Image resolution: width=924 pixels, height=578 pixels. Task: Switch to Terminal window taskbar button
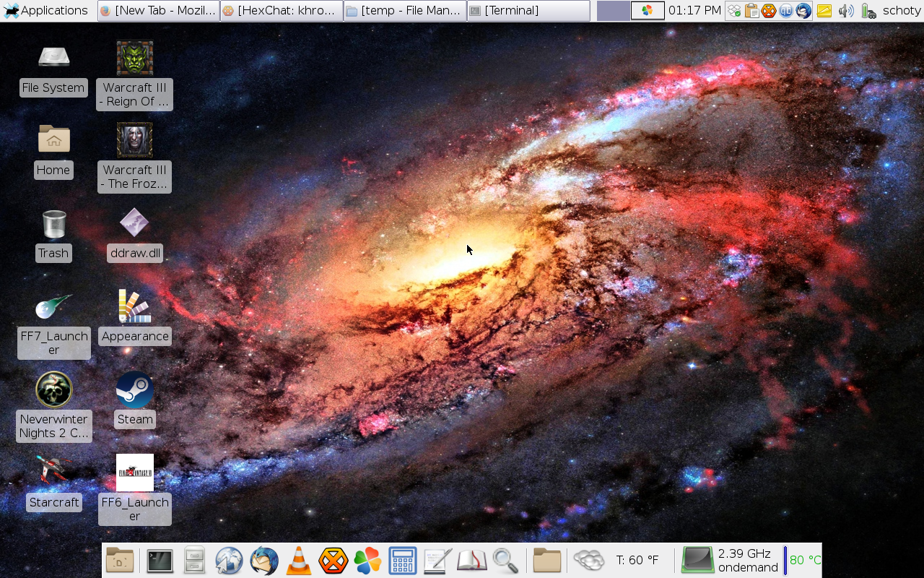tap(528, 10)
